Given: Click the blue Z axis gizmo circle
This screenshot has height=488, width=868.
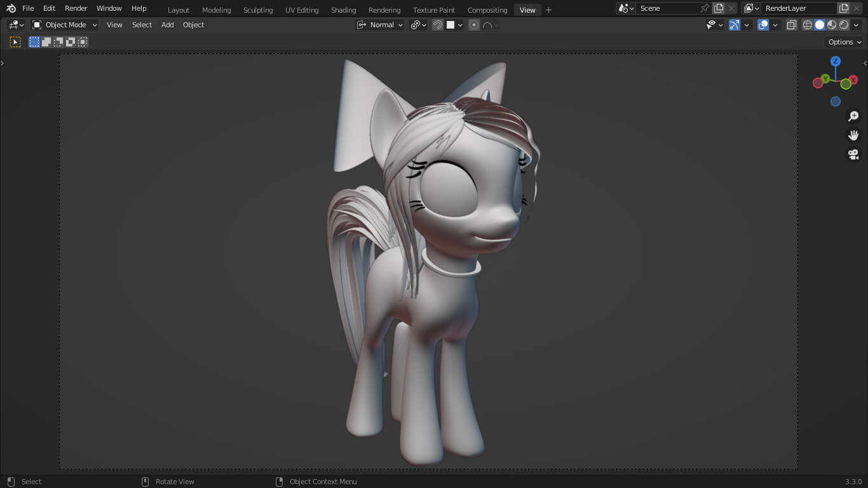Looking at the screenshot, I should 836,62.
